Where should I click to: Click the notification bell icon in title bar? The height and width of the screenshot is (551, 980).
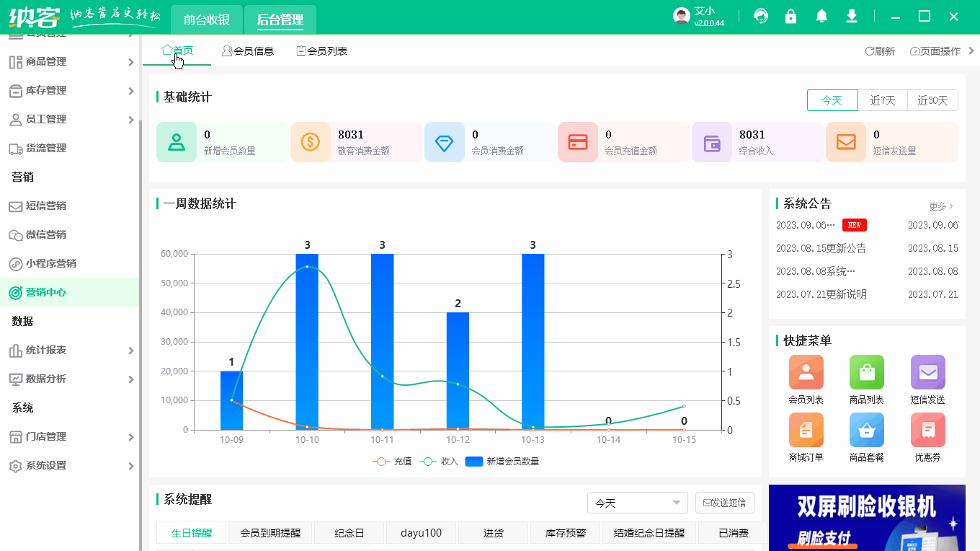(821, 15)
